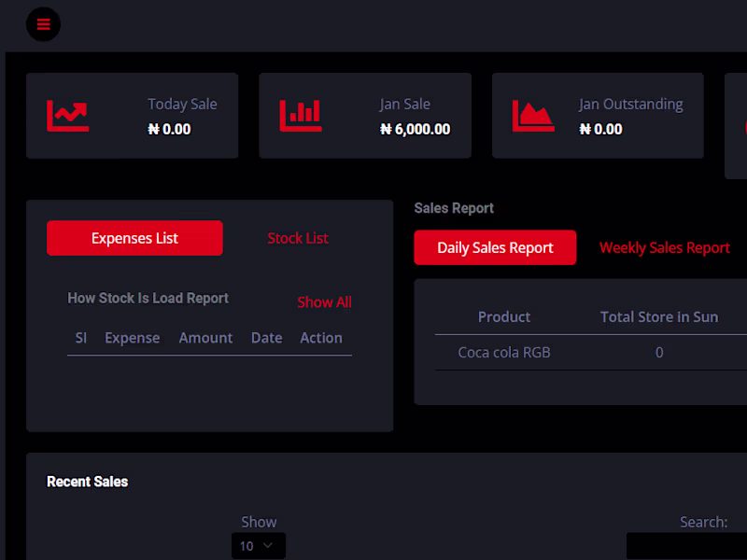The width and height of the screenshot is (747, 560).
Task: Open the red hamburger menu button
Action: click(x=43, y=24)
